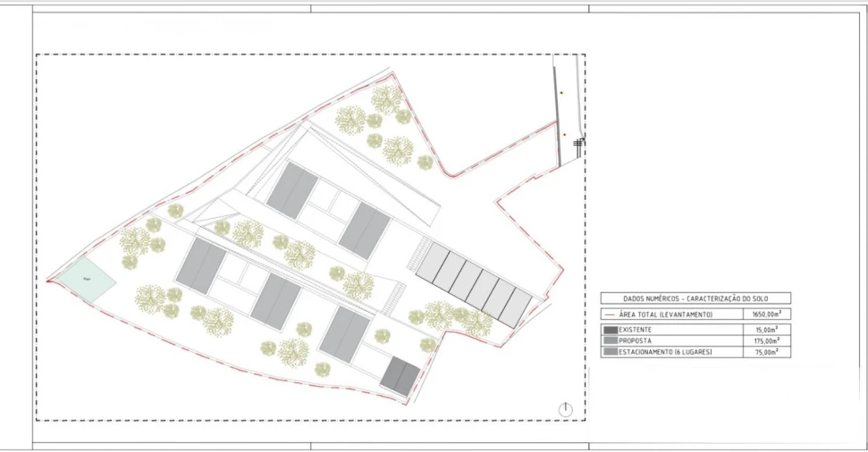This screenshot has height=452, width=868.
Task: Pick the EXISTENTE dark gray legend swatch
Action: point(611,330)
